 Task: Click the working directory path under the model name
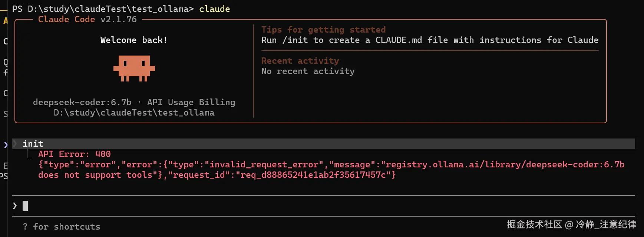point(134,113)
